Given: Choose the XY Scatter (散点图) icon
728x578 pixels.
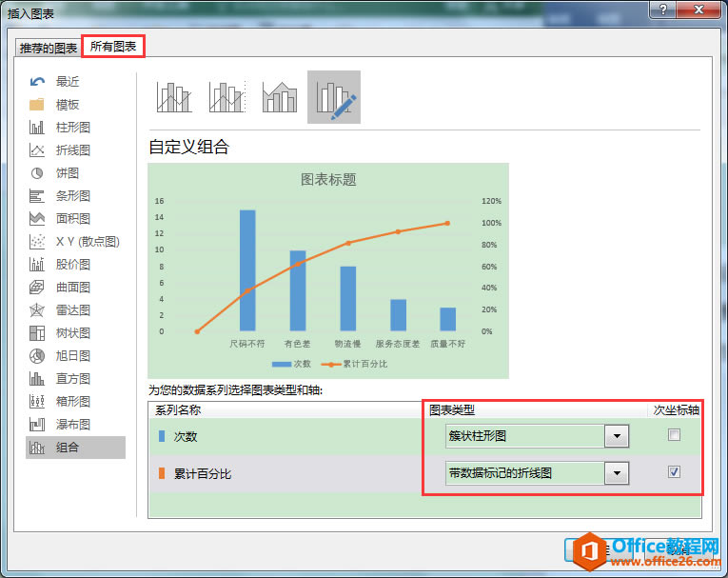Looking at the screenshot, I should [x=37, y=242].
